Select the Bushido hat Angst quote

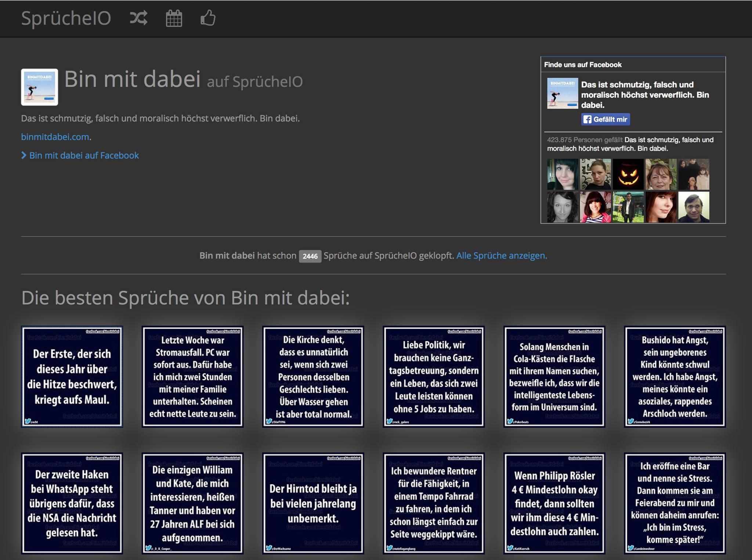(675, 376)
